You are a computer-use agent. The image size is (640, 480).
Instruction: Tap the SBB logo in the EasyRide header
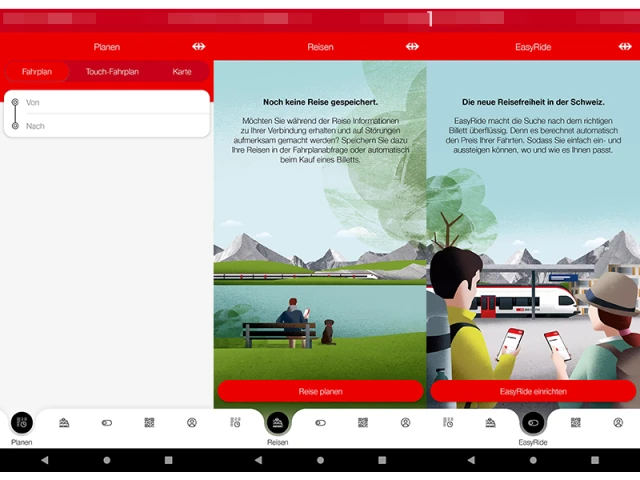click(625, 47)
